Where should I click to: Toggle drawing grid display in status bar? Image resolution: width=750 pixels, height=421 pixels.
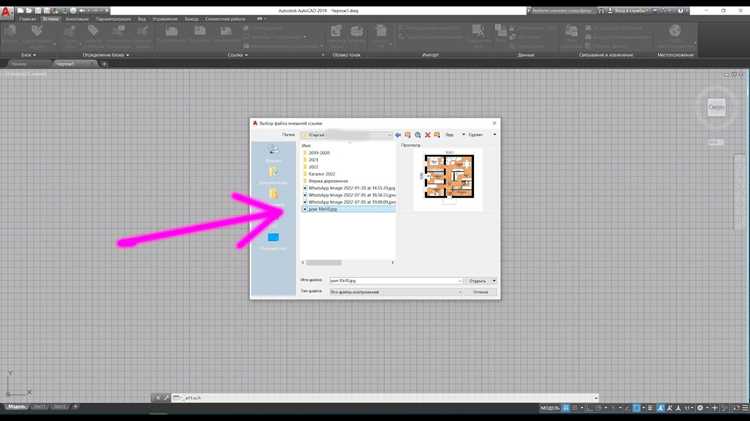coord(566,408)
